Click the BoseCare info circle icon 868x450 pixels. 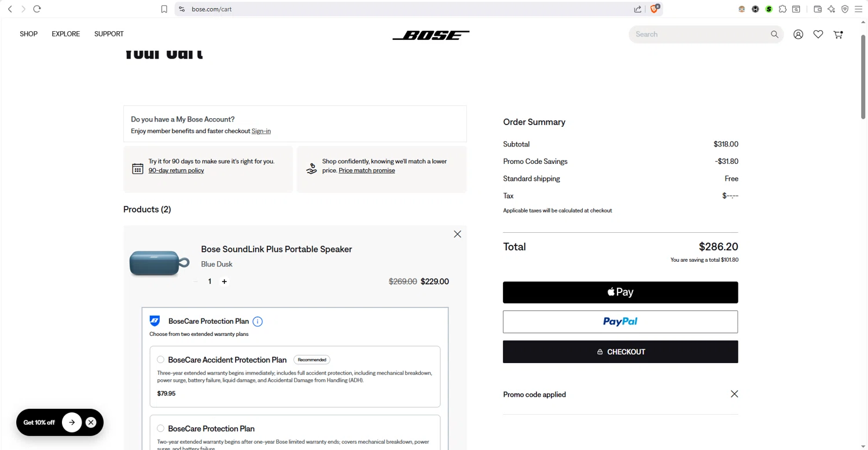[258, 321]
